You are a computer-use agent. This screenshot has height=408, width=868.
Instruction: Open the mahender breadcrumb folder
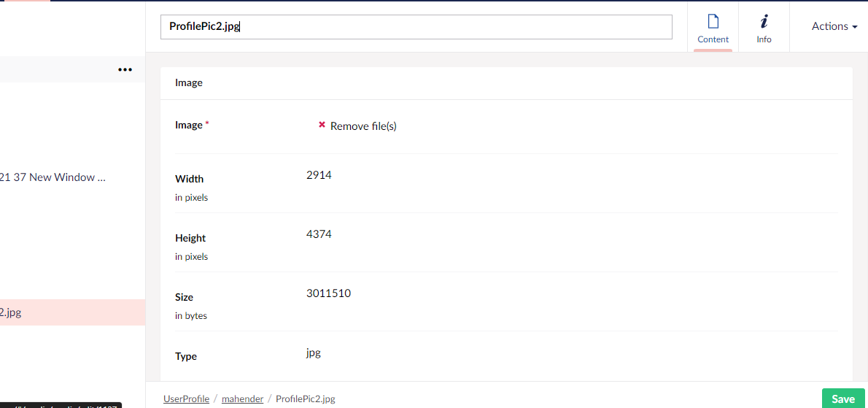(x=242, y=399)
